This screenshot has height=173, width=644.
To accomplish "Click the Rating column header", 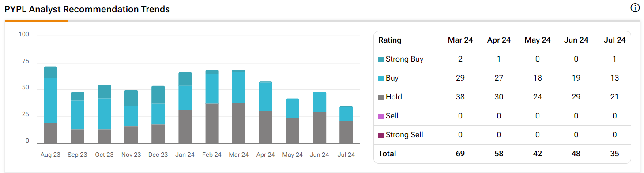I will pyautogui.click(x=390, y=40).
